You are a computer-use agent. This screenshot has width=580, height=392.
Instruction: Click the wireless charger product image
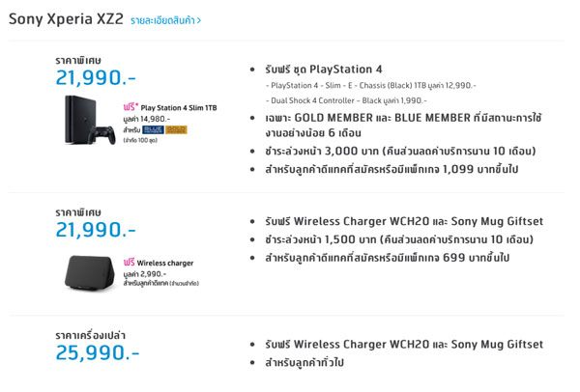(90, 273)
